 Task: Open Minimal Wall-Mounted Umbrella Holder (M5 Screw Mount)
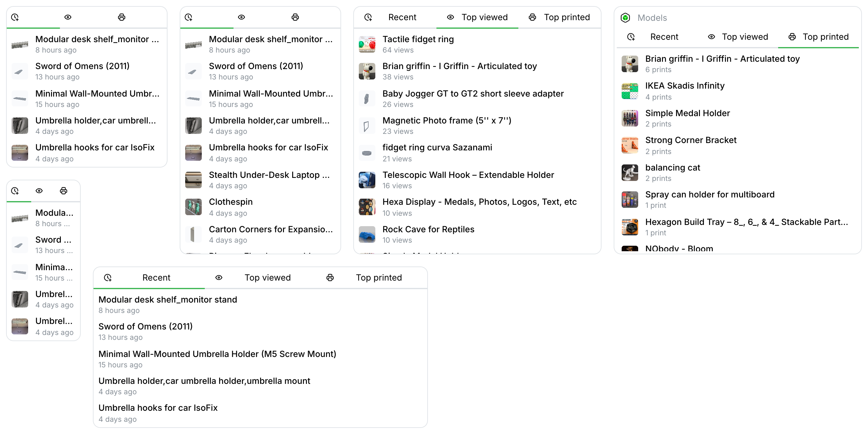tap(260, 359)
